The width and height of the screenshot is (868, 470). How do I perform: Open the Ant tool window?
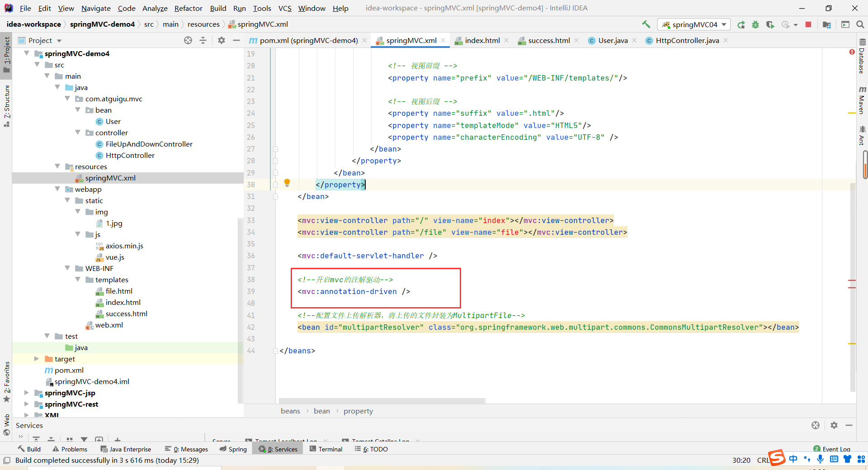tap(862, 136)
